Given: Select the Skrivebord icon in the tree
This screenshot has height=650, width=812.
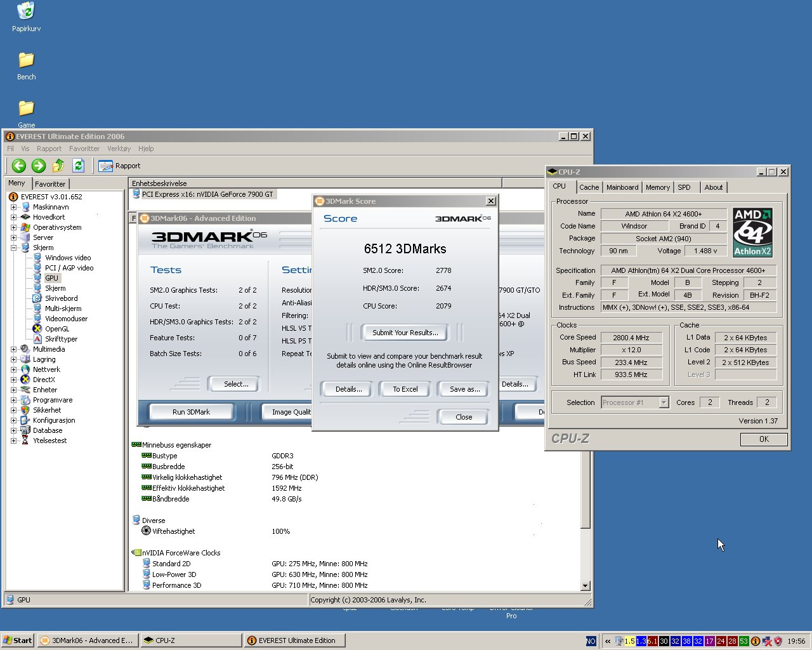Looking at the screenshot, I should [x=37, y=298].
